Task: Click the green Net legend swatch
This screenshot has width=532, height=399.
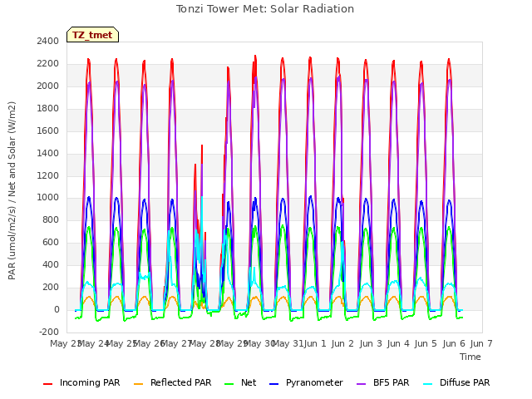Action: tap(229, 384)
